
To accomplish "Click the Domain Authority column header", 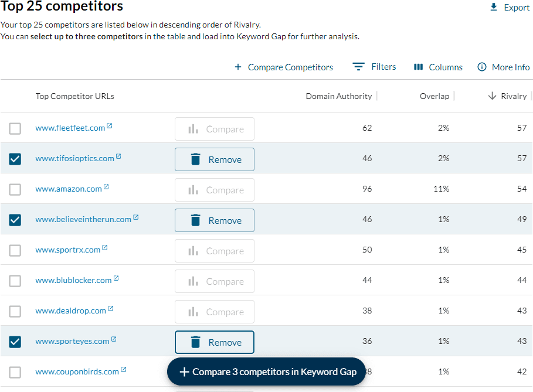I will [x=338, y=96].
